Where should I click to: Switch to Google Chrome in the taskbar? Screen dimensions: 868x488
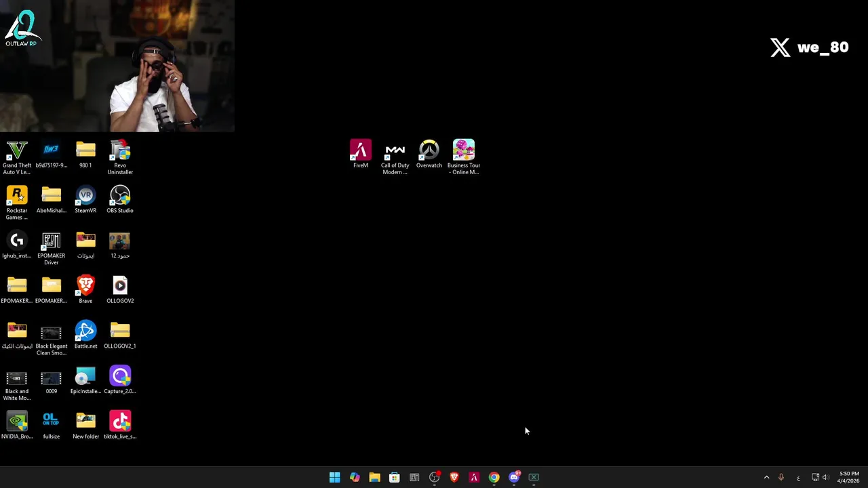(494, 477)
